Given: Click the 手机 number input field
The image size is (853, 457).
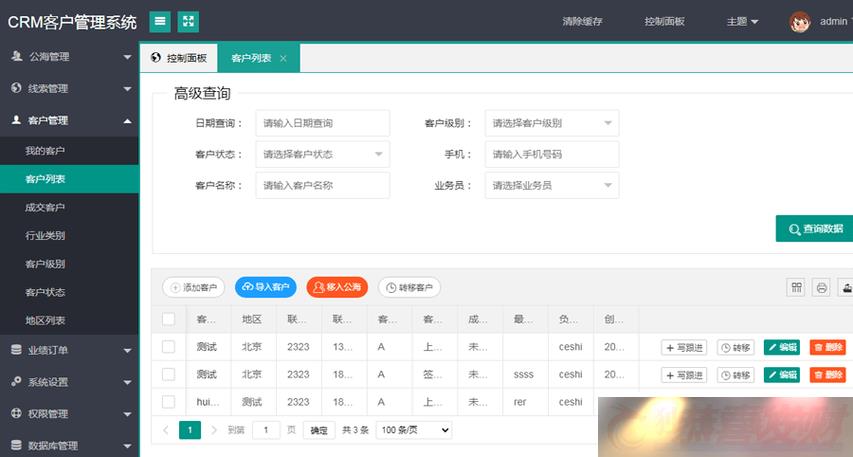Looking at the screenshot, I should click(x=552, y=154).
